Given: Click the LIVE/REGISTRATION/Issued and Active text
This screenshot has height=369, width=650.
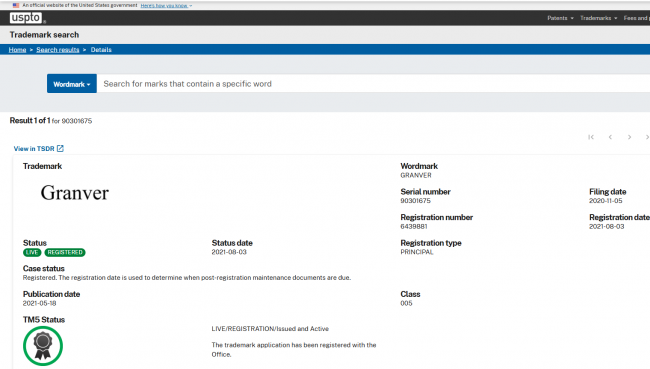Looking at the screenshot, I should [270, 329].
